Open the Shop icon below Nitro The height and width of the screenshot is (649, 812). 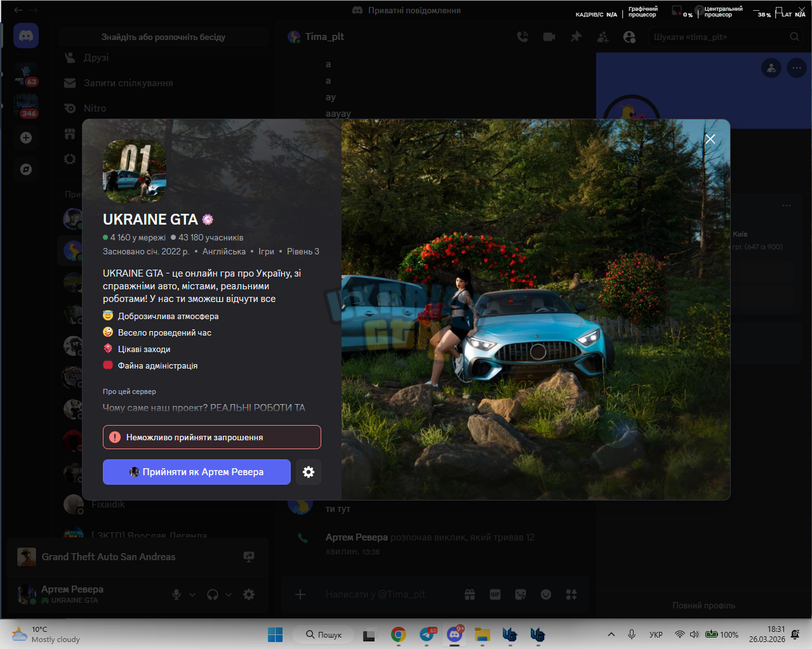tap(70, 134)
